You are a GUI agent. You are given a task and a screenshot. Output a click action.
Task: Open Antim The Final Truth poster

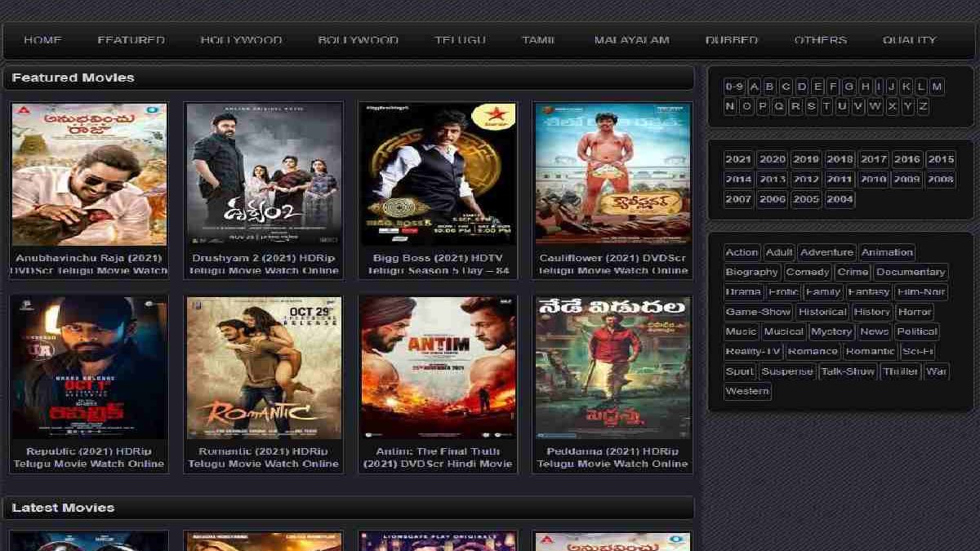tap(437, 367)
